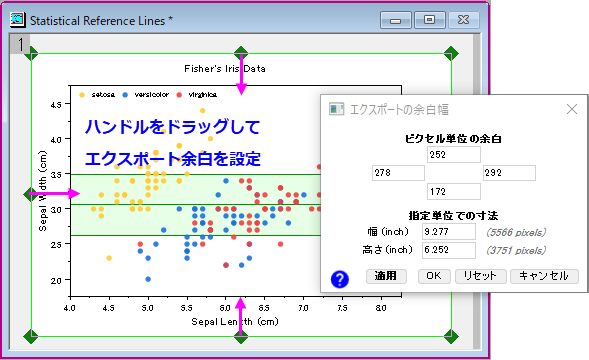This screenshot has width=589, height=360.
Task: Click the Sepal Length (cm) axis title
Action: pos(235,322)
